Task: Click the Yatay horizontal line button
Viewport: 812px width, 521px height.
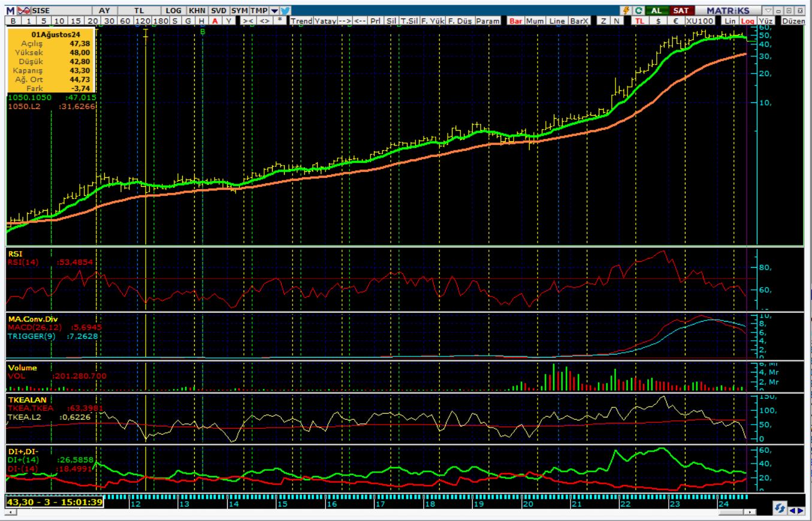Action: [x=325, y=20]
